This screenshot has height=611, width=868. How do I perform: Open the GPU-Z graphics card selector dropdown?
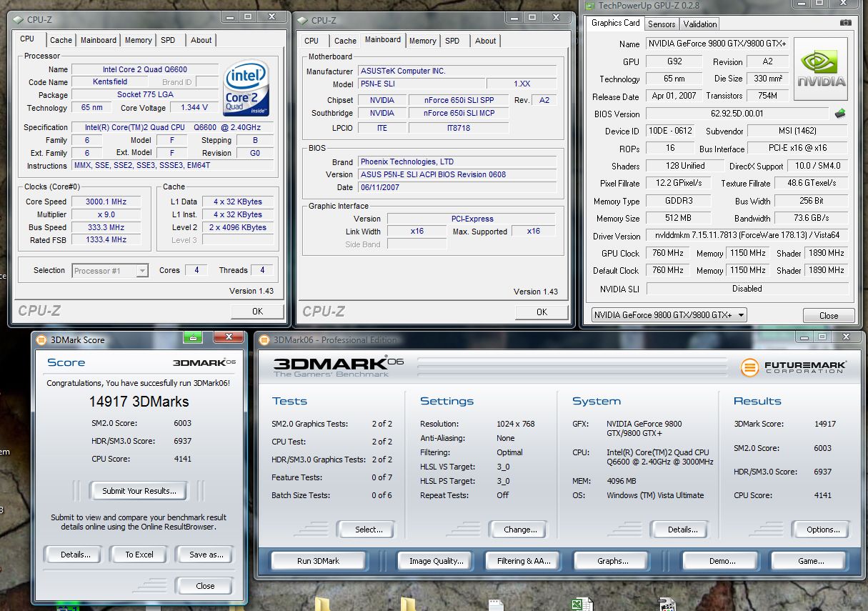pyautogui.click(x=669, y=314)
